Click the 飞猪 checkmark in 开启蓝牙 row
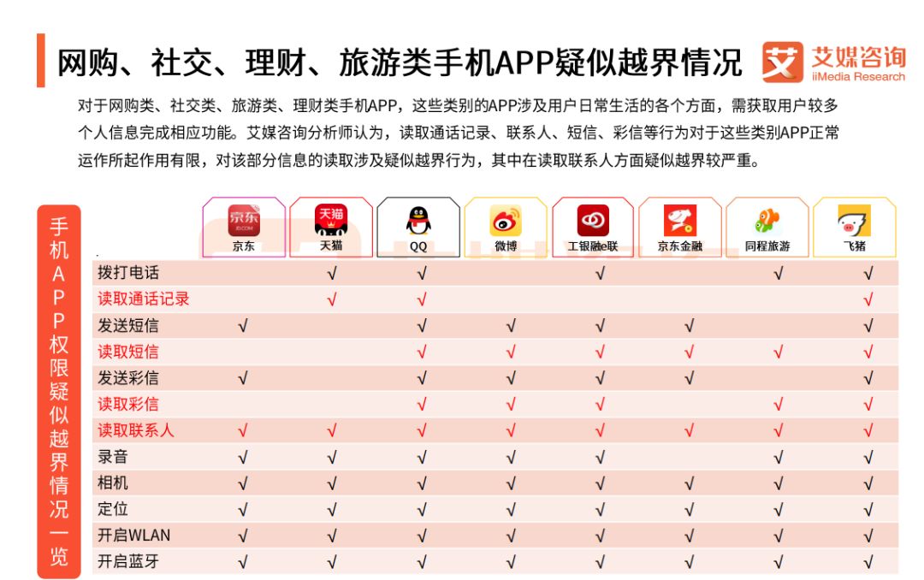Viewport: 924px width, 580px height. [x=868, y=562]
